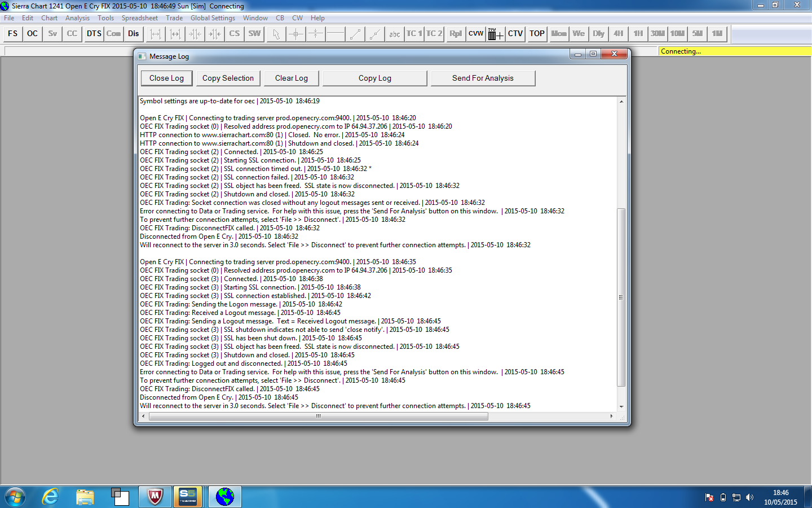Open Windows Explorer folder on taskbar
Viewport: 812px width, 508px height.
85,497
